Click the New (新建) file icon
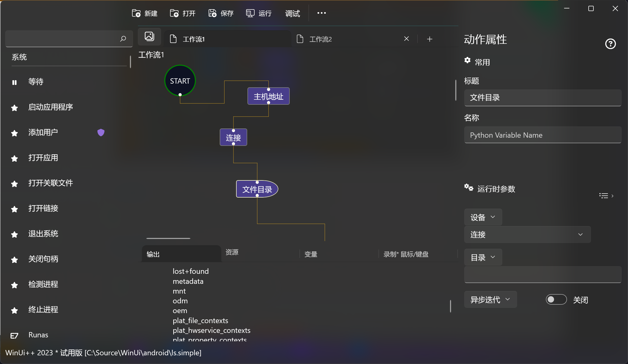The width and height of the screenshot is (628, 364). [136, 13]
